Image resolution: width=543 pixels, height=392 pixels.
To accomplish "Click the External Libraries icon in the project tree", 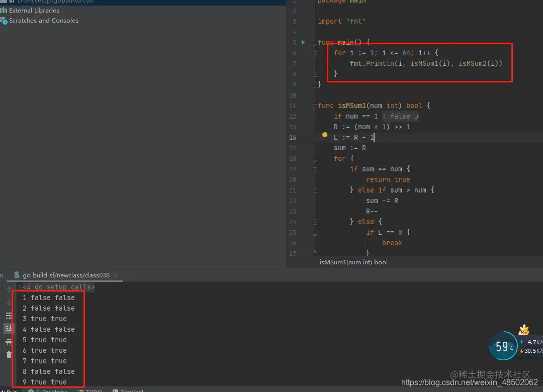I will tap(4, 11).
